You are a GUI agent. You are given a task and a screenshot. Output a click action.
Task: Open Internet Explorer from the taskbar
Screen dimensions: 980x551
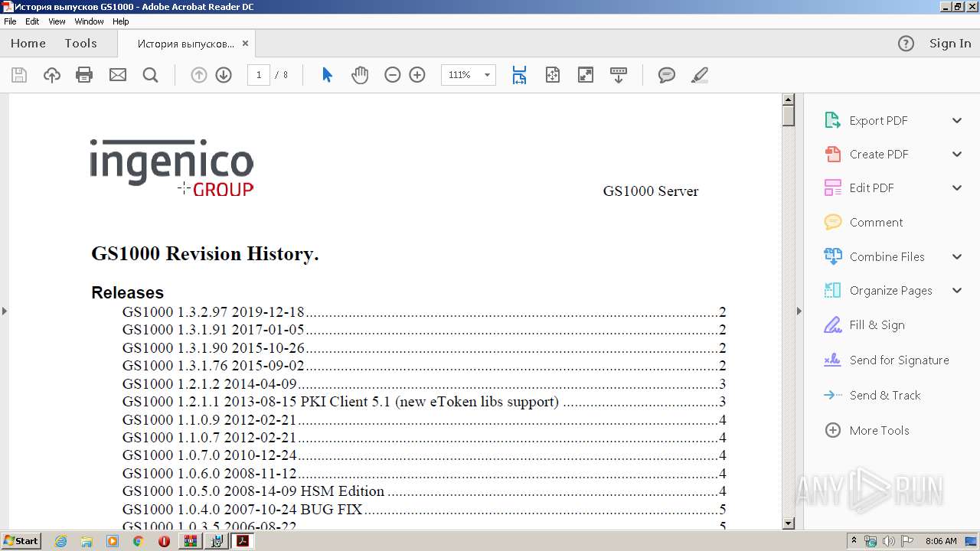pos(60,541)
